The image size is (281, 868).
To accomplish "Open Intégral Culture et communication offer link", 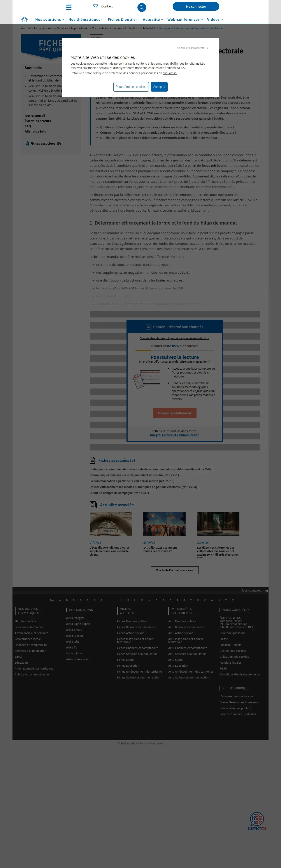I will (x=175, y=435).
